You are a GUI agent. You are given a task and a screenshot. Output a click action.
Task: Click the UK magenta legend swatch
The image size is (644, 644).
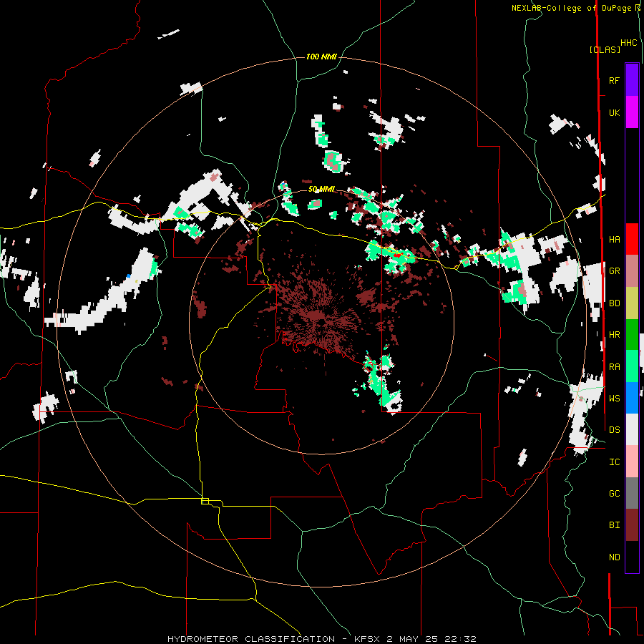[x=632, y=112]
